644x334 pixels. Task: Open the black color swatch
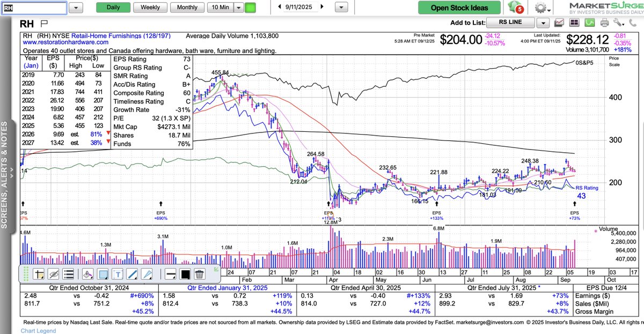185,274
